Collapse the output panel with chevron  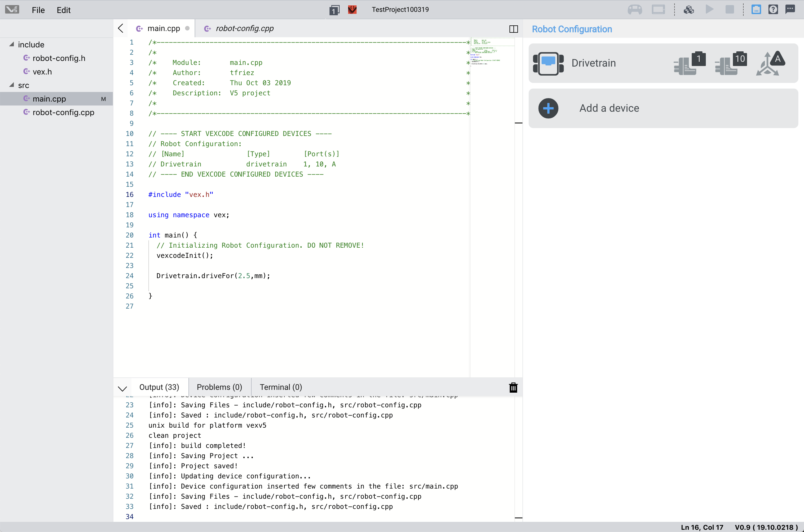[122, 388]
